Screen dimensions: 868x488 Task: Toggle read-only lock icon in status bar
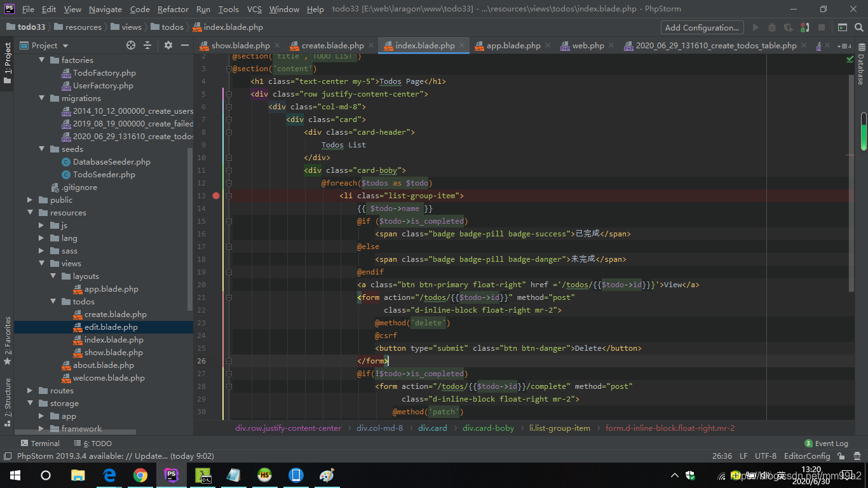841,456
